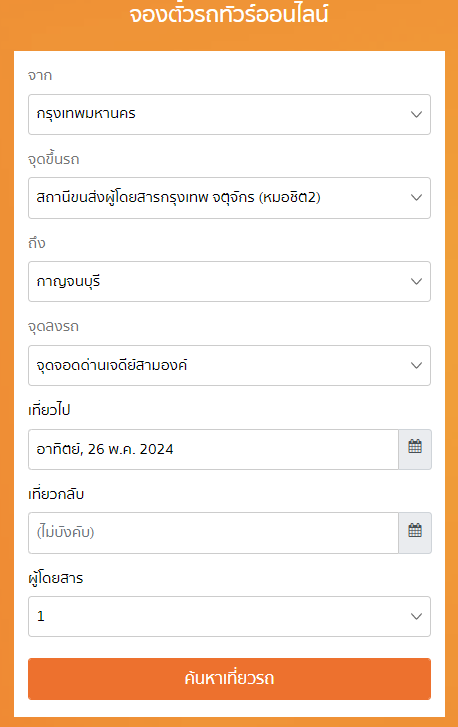Screen dimensions: 458x727
Task: Expand the จาก province dropdown arrow
Action: click(x=416, y=114)
